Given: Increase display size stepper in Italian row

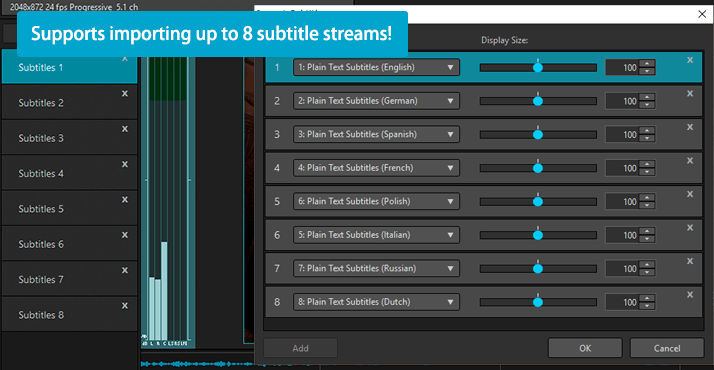Looking at the screenshot, I should [x=647, y=231].
